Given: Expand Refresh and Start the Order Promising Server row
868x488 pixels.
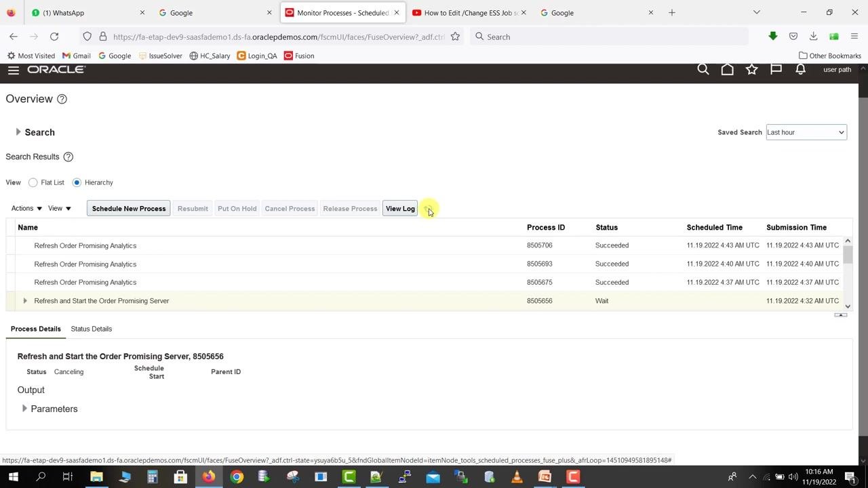Looking at the screenshot, I should (25, 301).
